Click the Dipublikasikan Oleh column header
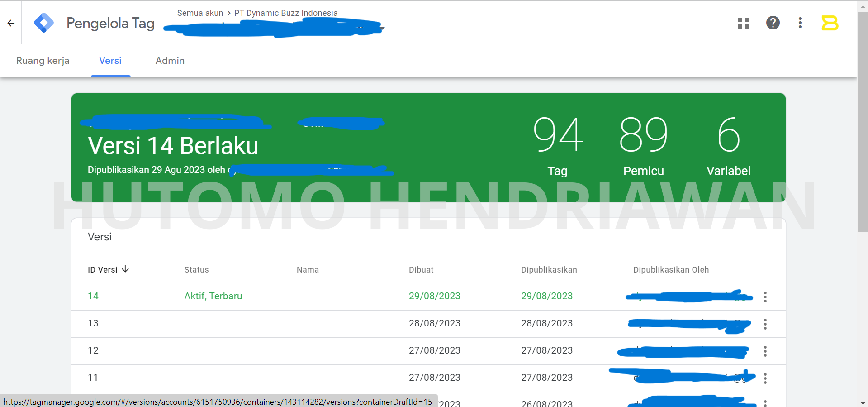Viewport: 868px width, 407px height. click(671, 270)
